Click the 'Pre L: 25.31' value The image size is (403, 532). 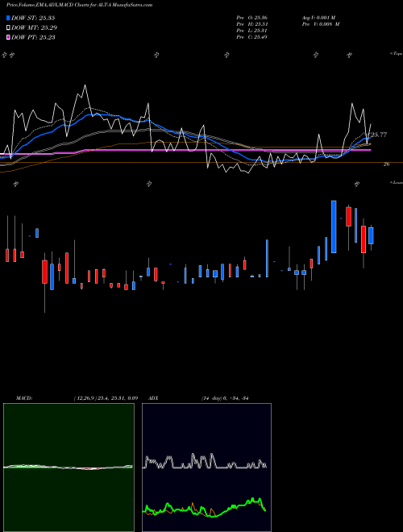pyautogui.click(x=252, y=31)
